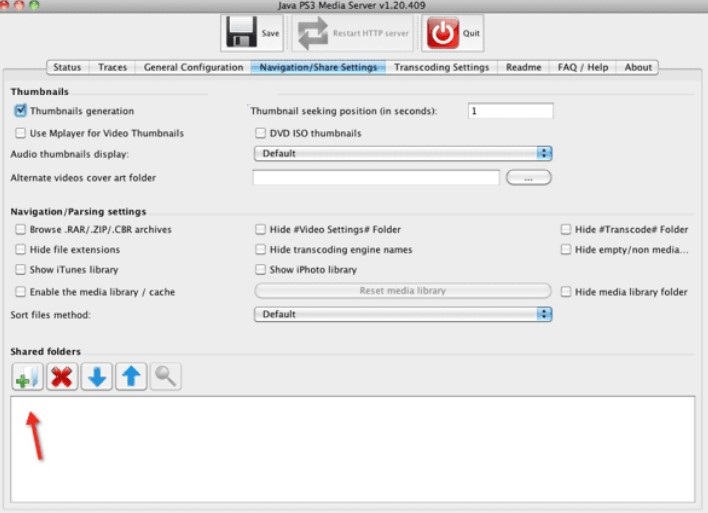Click the thumbnail seeking position field
This screenshot has height=513, width=708.
(511, 111)
